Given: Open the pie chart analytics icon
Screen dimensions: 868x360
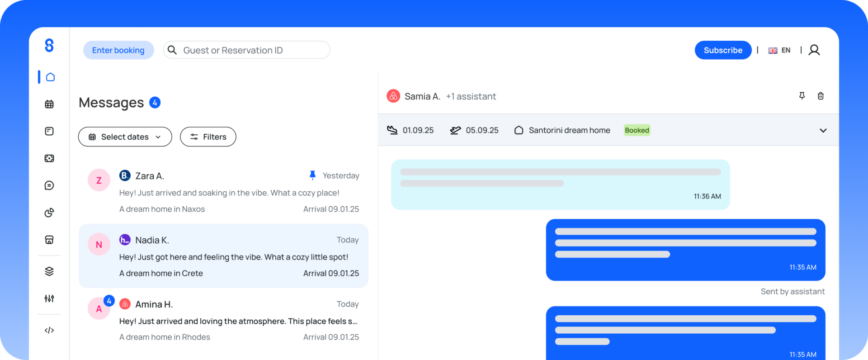Looking at the screenshot, I should click(x=49, y=213).
